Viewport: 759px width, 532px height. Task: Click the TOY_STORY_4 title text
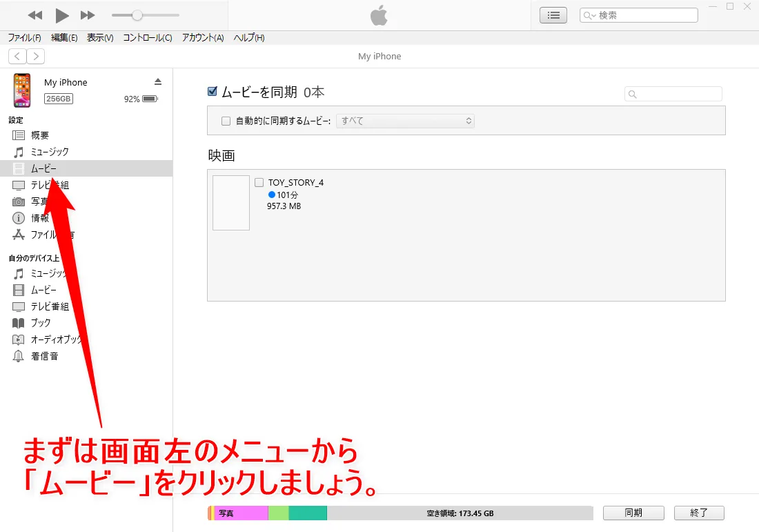tap(296, 182)
